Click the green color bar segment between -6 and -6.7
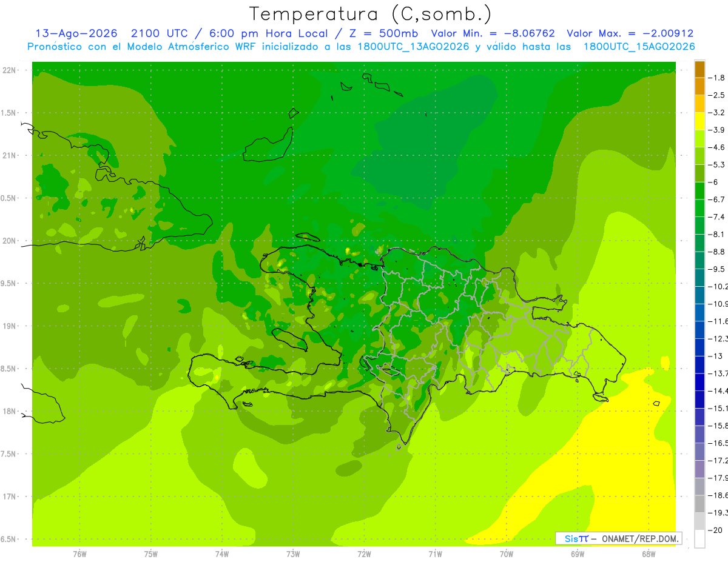Image resolution: width=728 pixels, height=562 pixels. 699,190
